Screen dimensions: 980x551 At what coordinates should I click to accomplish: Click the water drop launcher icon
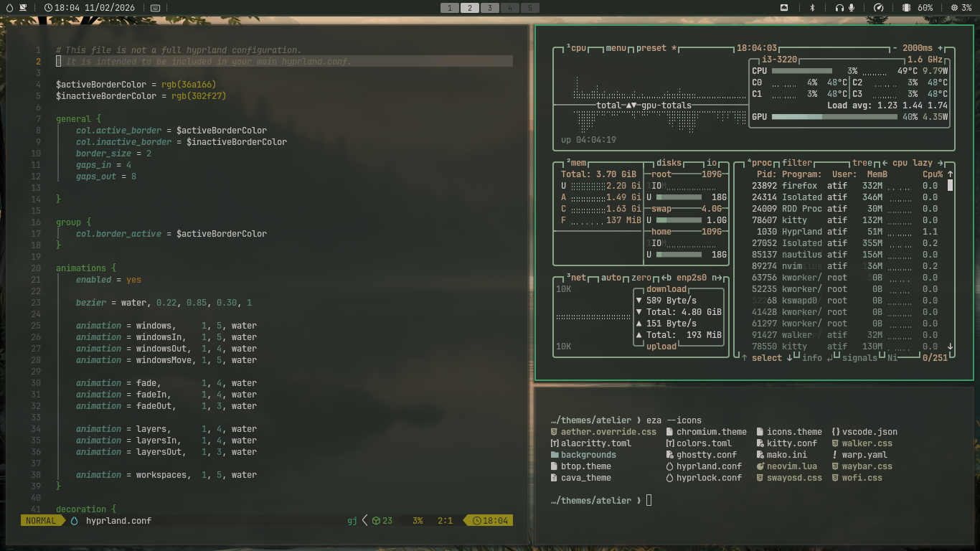(x=8, y=7)
